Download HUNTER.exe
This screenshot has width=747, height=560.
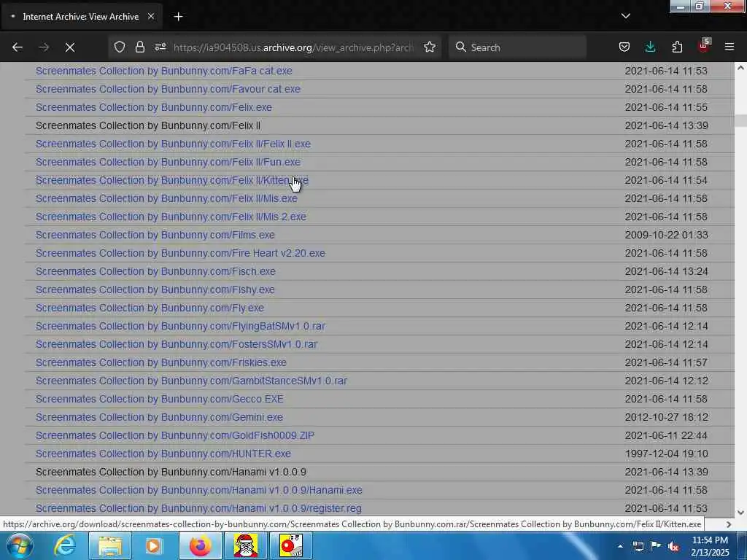[x=163, y=454]
